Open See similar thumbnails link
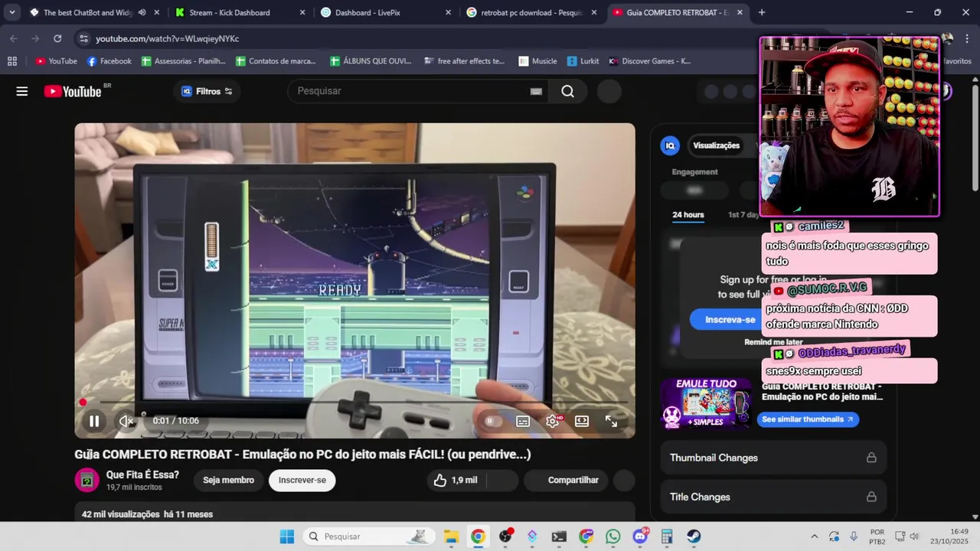Screen dimensions: 980x551 click(x=808, y=419)
